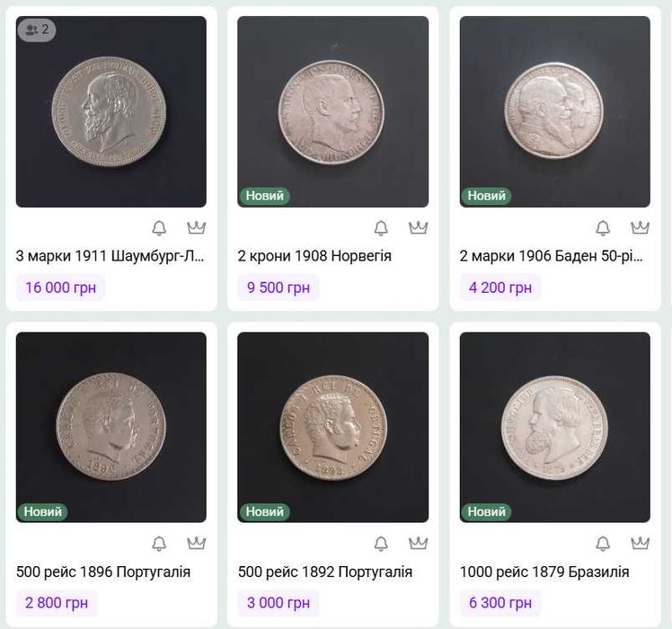The height and width of the screenshot is (629, 672).
Task: Open '1000 рейс 1879 Бразилія' listing title
Action: click(x=544, y=572)
